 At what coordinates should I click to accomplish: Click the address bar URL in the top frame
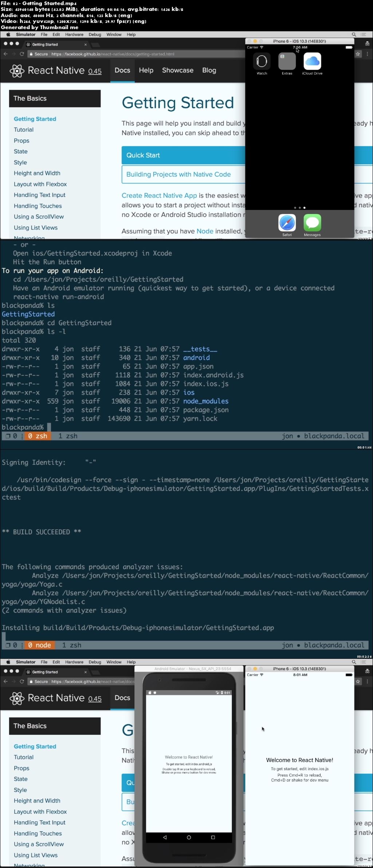coord(113,54)
